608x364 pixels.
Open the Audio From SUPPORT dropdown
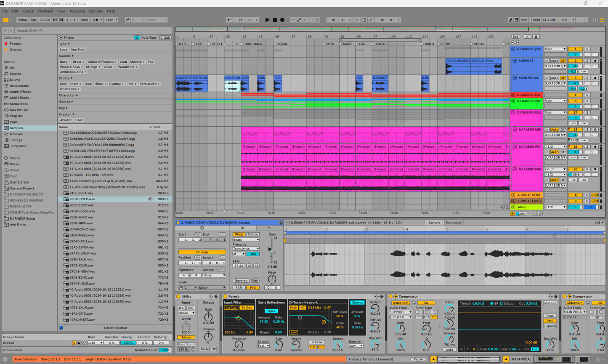(x=401, y=312)
